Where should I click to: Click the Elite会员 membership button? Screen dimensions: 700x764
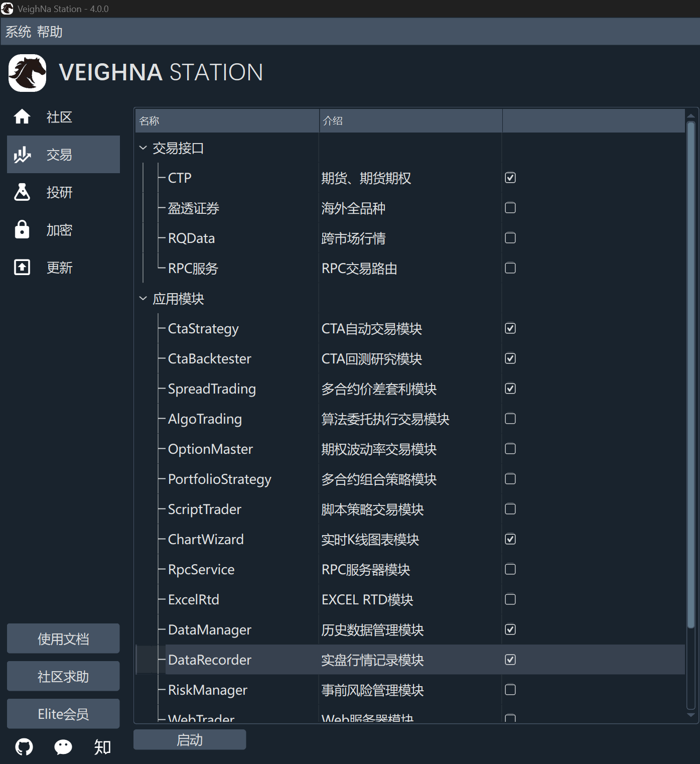click(63, 713)
